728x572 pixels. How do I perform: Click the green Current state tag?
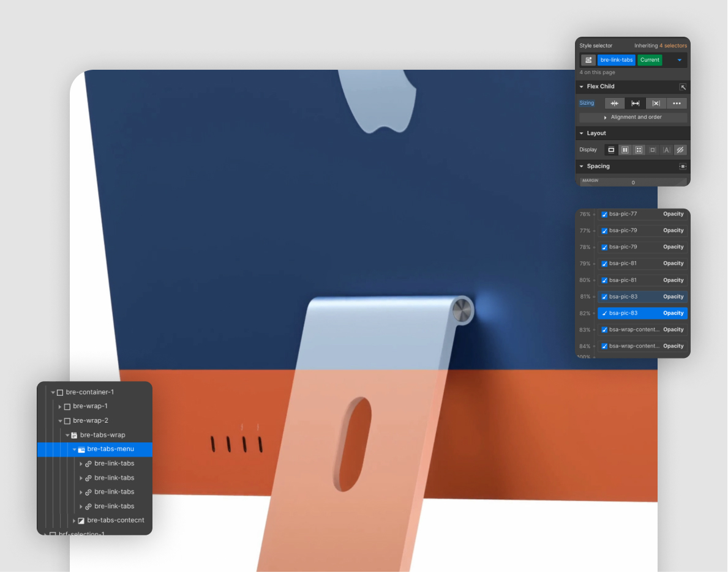(x=650, y=60)
